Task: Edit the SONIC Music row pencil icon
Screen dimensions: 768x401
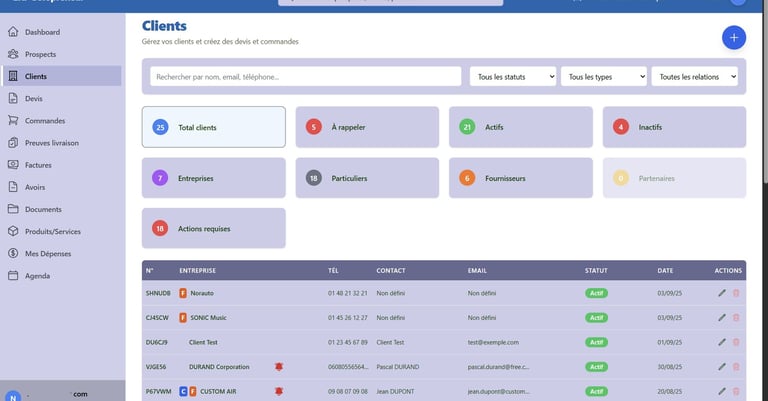Action: [721, 317]
